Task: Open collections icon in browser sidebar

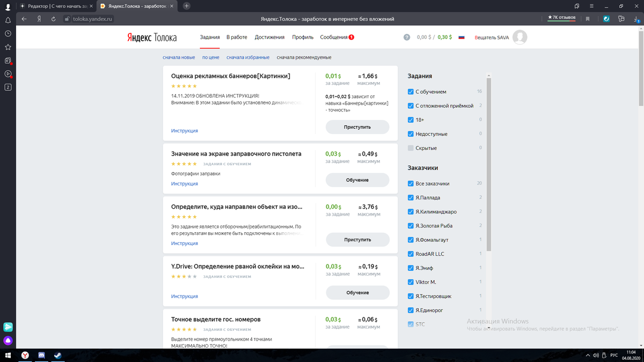Action: click(8, 61)
